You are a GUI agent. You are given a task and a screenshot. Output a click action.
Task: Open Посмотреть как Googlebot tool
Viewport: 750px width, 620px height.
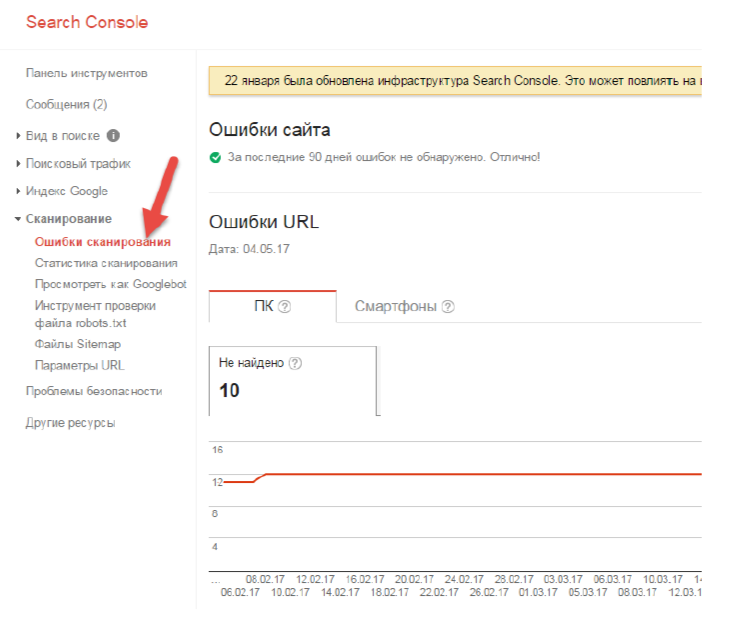[x=110, y=284]
